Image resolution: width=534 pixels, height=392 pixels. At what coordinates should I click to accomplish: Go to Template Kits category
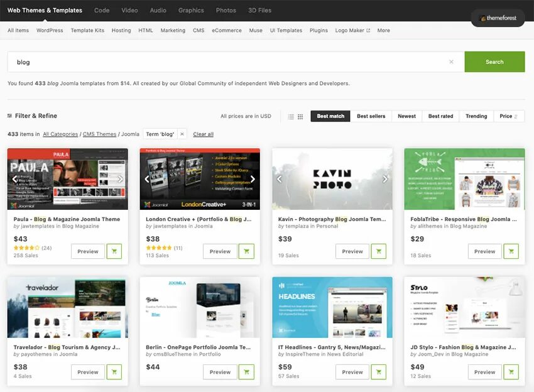87,30
